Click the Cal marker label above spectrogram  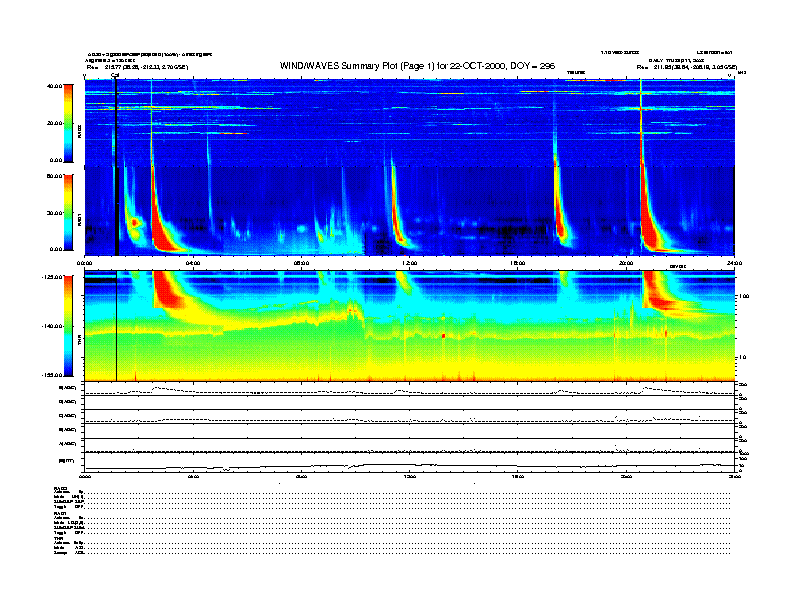pos(115,76)
